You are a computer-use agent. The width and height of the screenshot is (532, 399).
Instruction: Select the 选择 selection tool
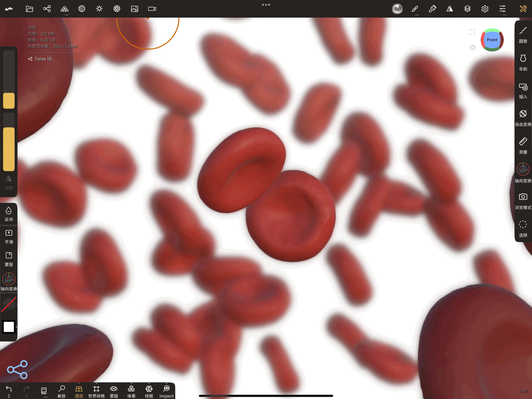[x=523, y=229]
